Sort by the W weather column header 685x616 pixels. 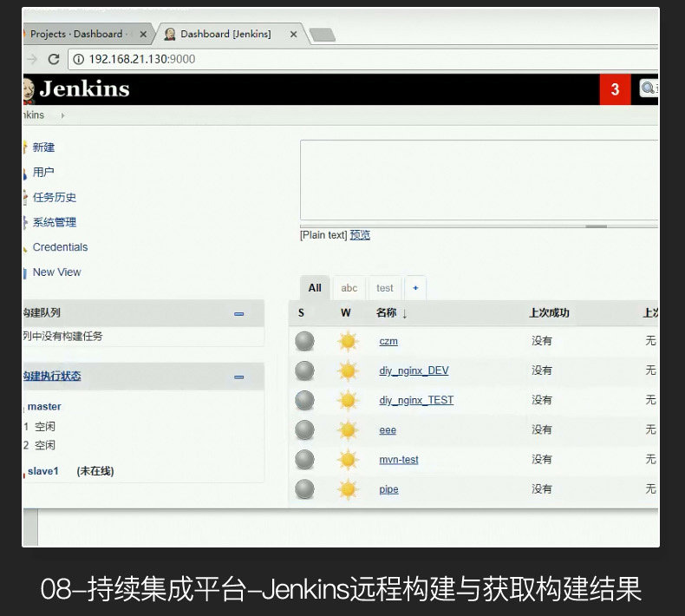click(x=346, y=313)
